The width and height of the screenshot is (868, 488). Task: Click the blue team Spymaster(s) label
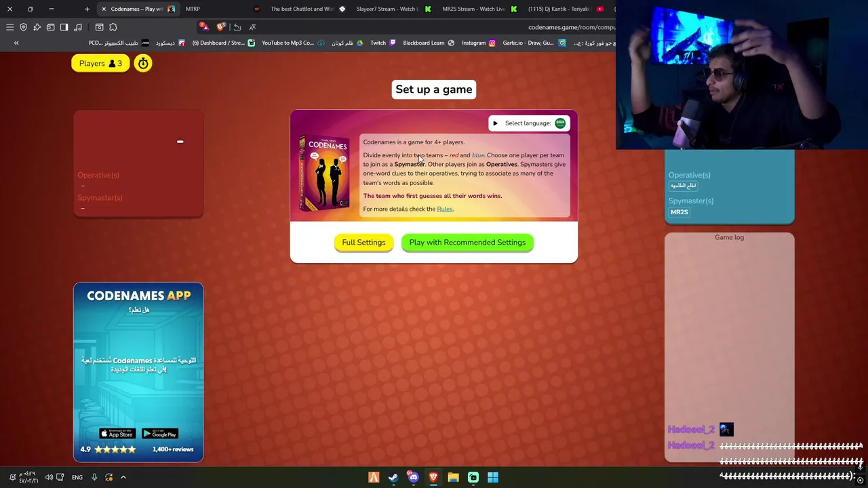coord(691,201)
